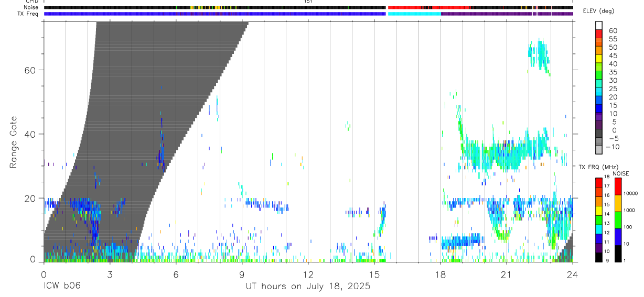Click the "Range Gate" y-axis title

pos(15,142)
